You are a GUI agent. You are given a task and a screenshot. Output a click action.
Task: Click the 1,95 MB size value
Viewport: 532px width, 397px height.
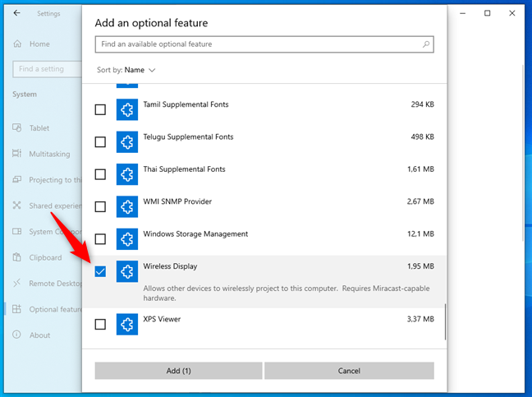pyautogui.click(x=420, y=266)
